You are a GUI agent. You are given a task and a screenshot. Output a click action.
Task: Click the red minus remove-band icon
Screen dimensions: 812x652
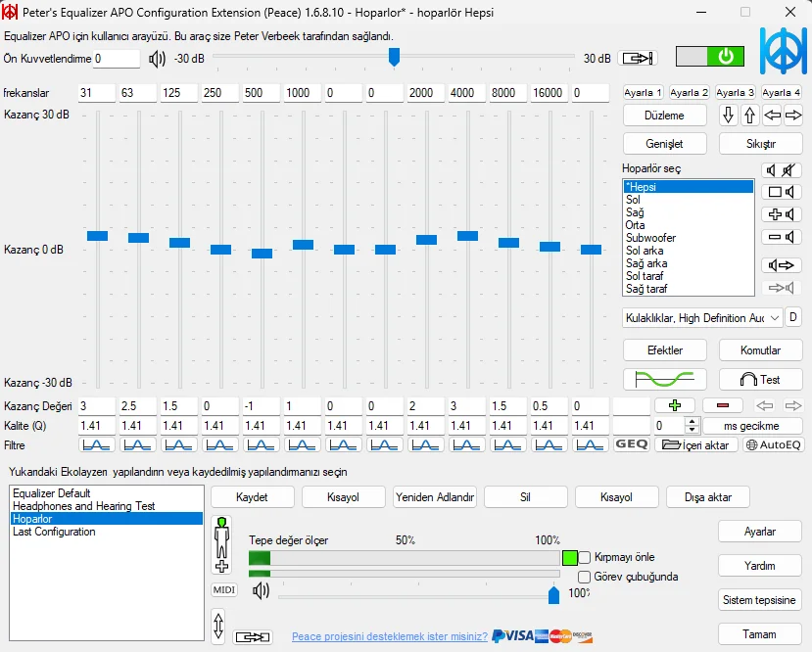click(x=723, y=405)
